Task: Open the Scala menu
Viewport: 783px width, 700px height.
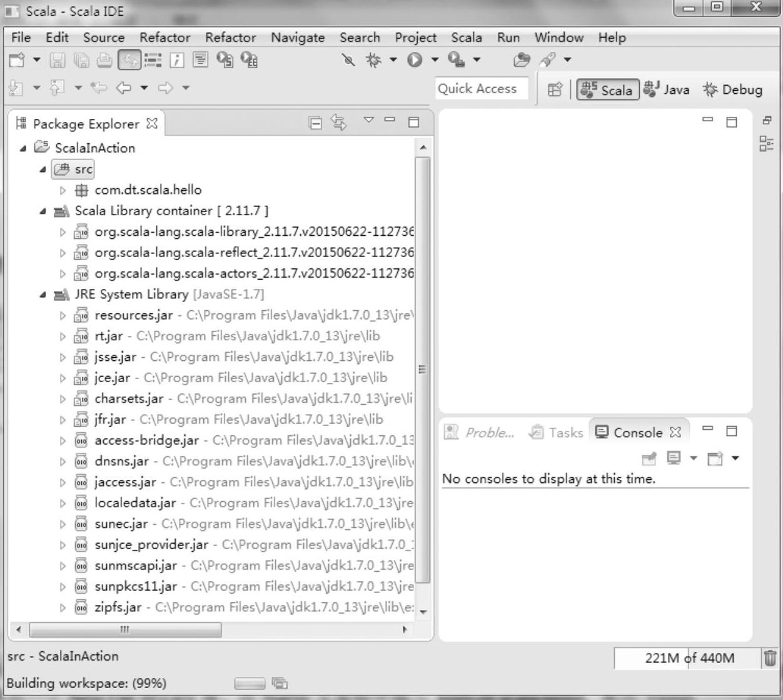Action: click(x=467, y=38)
